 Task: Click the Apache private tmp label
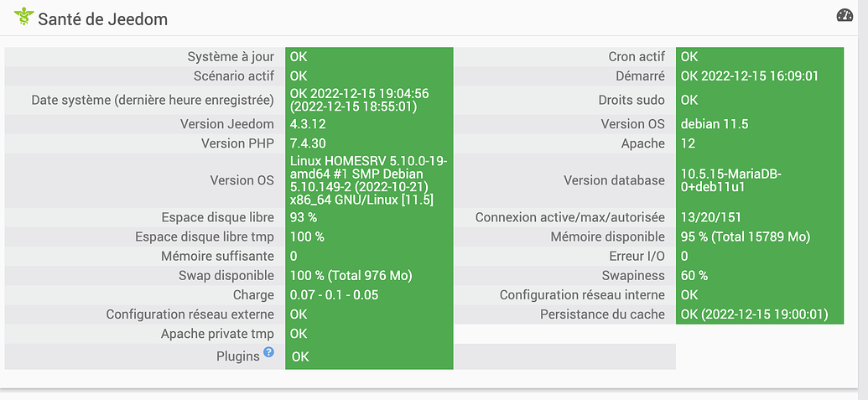[217, 334]
